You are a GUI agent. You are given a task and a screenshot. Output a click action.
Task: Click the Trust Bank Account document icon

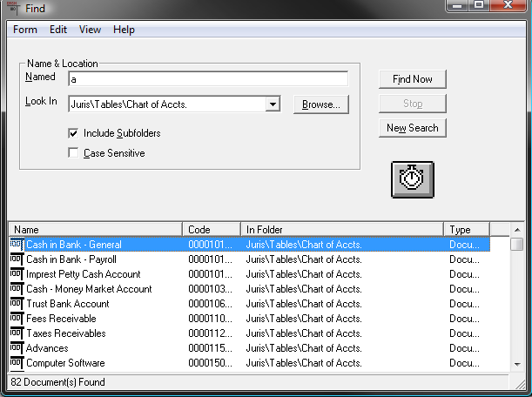[x=17, y=304]
